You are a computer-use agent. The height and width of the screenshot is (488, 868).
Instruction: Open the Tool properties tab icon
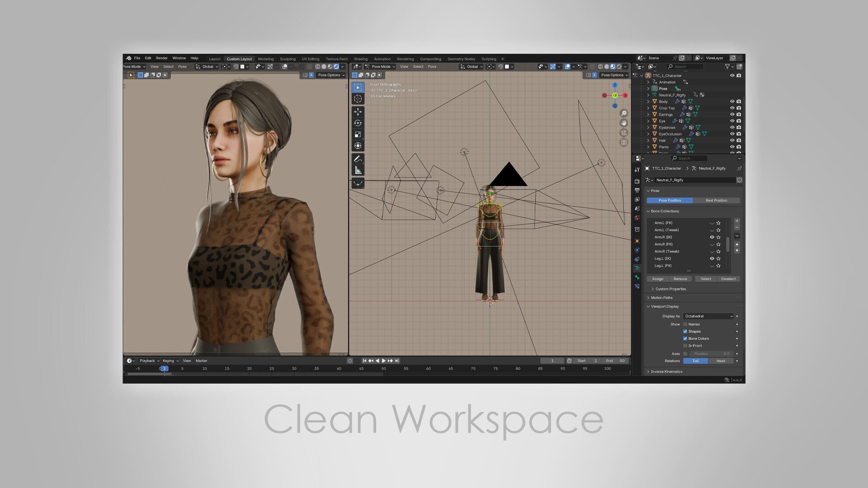[x=637, y=169]
